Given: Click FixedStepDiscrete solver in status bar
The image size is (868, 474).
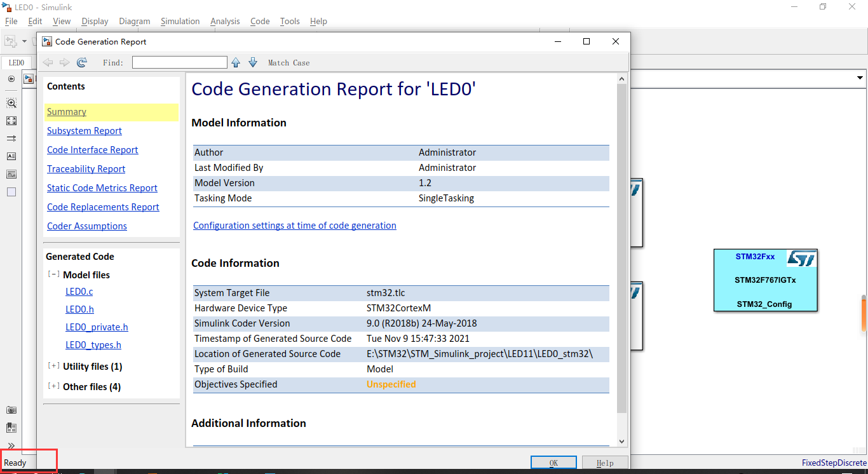Looking at the screenshot, I should click(x=834, y=463).
